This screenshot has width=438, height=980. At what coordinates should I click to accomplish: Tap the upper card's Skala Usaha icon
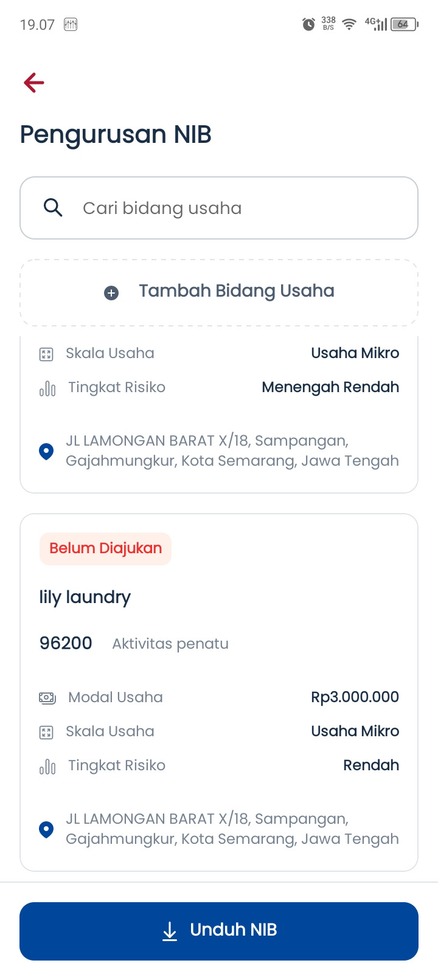(46, 354)
